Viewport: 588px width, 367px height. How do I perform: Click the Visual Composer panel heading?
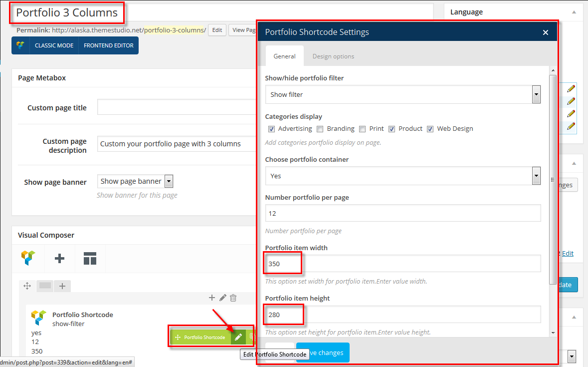(x=46, y=235)
